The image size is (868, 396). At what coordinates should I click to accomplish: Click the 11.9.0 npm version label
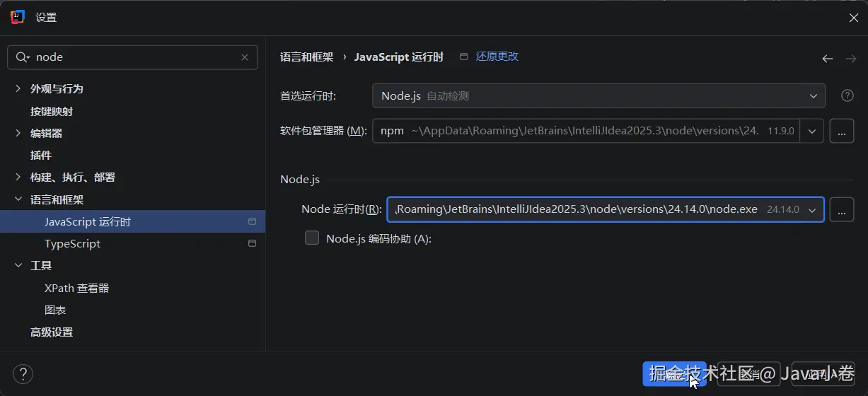coord(781,132)
